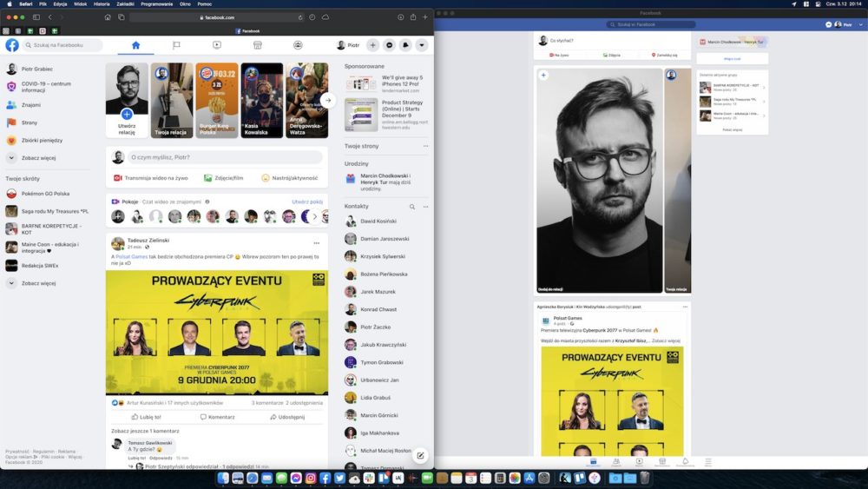
Task: Search contacts with magnifier icon
Action: [x=411, y=207]
